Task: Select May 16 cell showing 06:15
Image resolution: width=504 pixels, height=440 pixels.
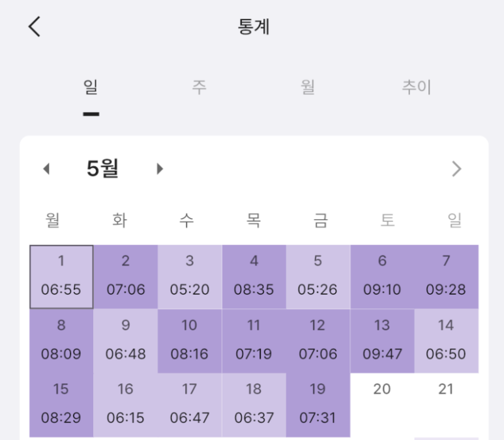Action: (x=125, y=405)
